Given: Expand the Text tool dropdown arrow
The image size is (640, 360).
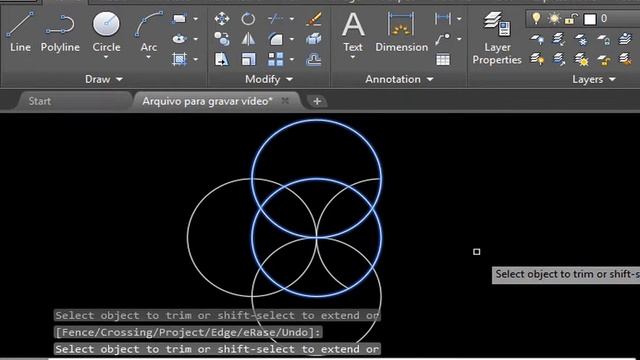Looking at the screenshot, I should click(x=353, y=57).
